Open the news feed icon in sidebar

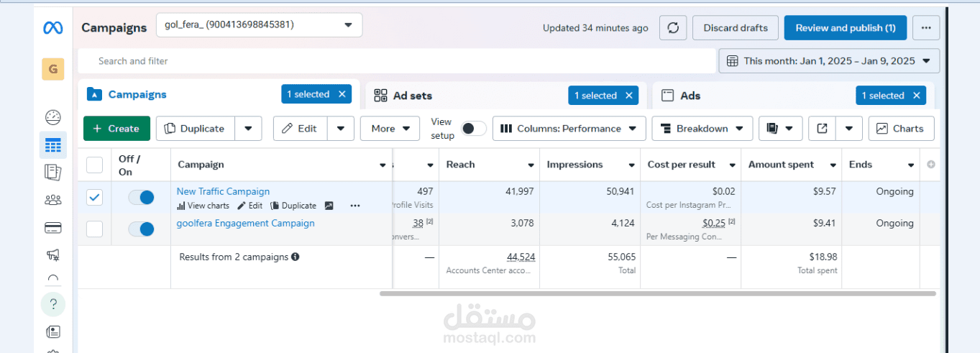tap(52, 332)
